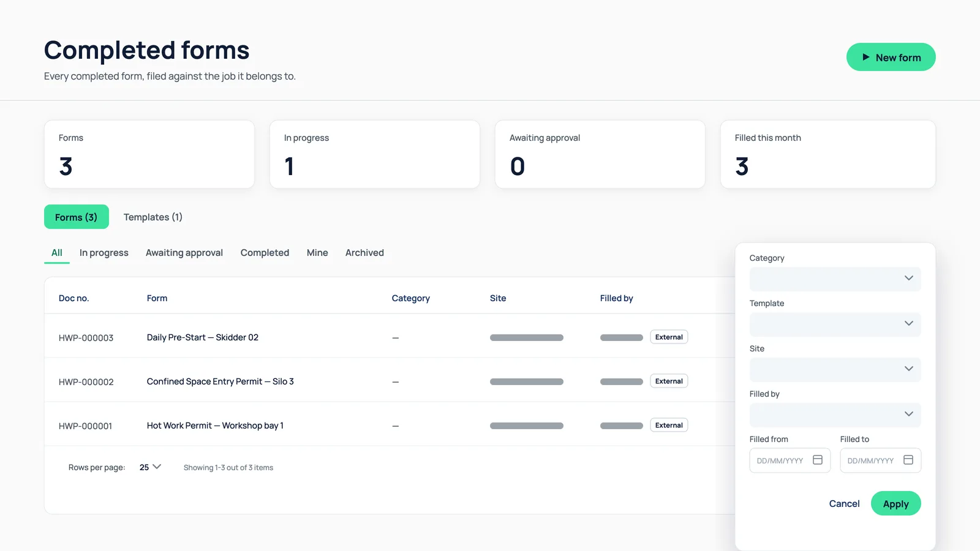Screen dimensions: 980x551
Task: Click the Category column header
Action: [411, 298]
